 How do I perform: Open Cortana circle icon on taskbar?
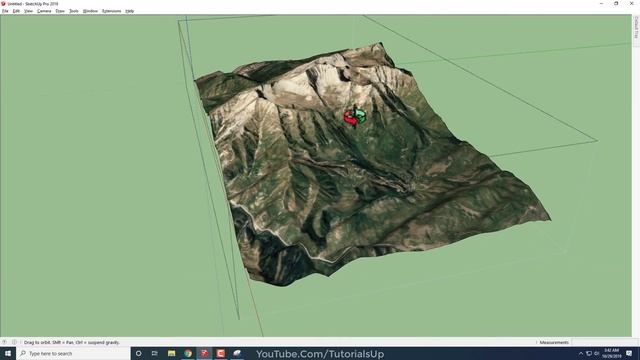point(138,353)
